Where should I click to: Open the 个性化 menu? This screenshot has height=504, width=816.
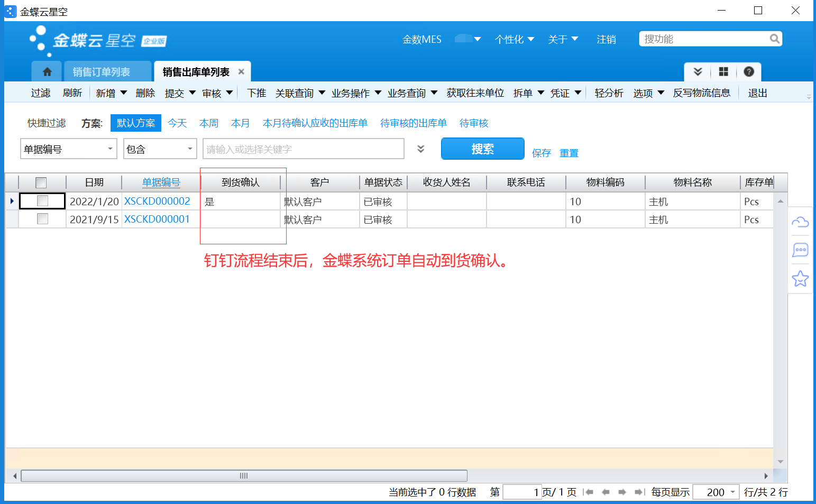click(515, 39)
